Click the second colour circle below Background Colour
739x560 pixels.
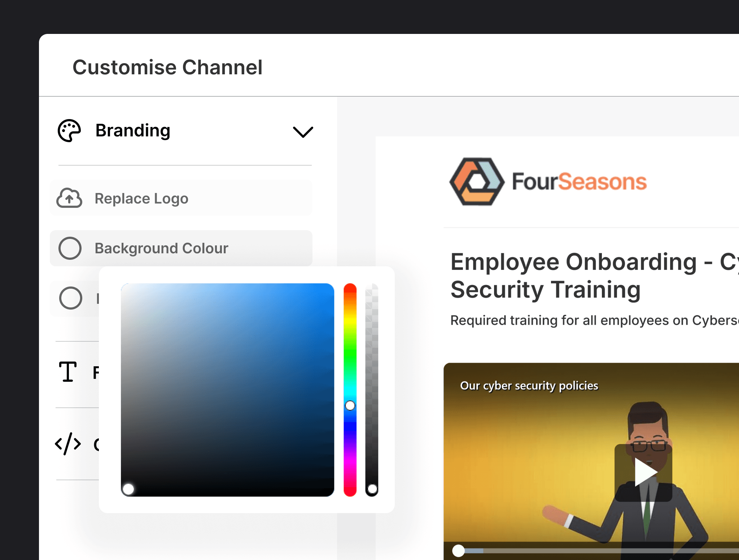[x=71, y=298]
